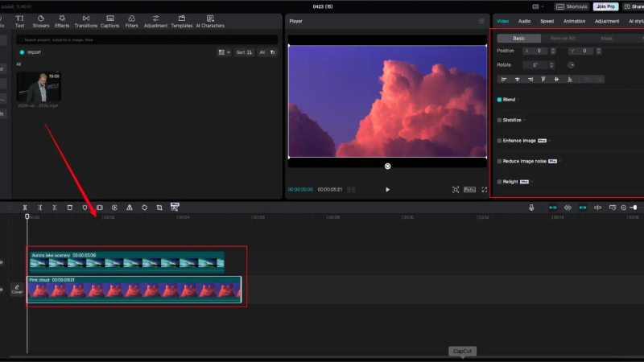Open the Filters panel
The width and height of the screenshot is (644, 362).
tap(131, 22)
